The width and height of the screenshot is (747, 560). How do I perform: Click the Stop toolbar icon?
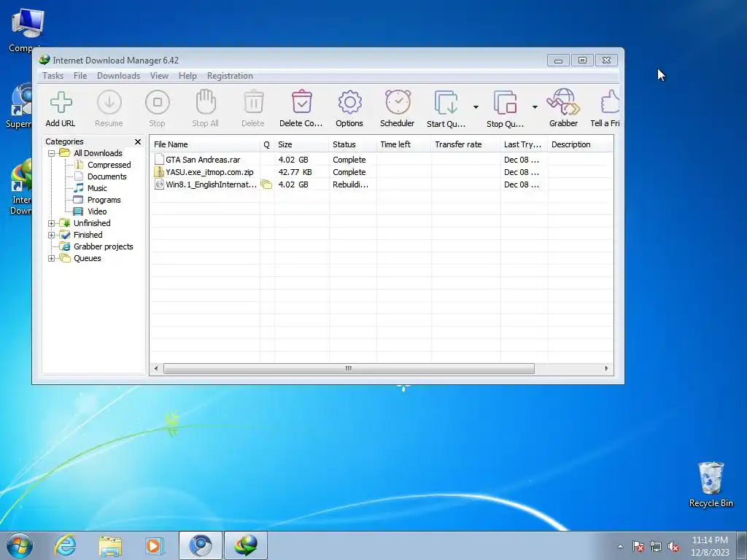(158, 102)
